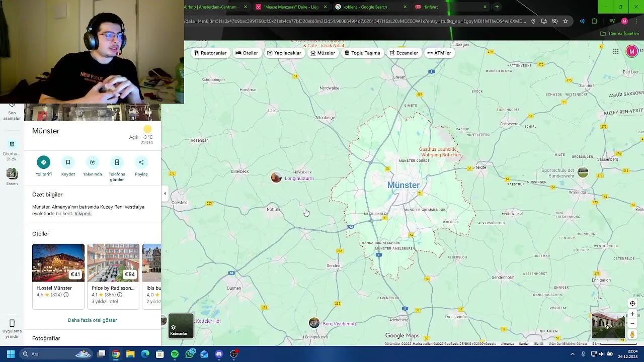This screenshot has width=644, height=362.
Task: Open the Google apps grid icon
Action: [x=615, y=51]
